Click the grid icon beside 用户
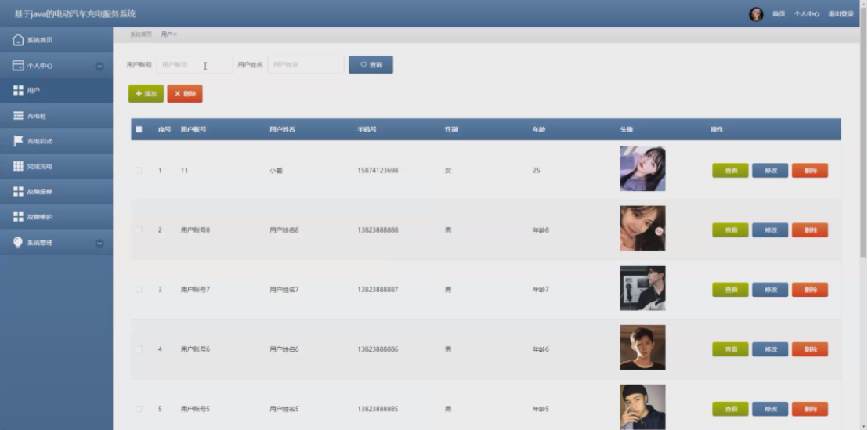This screenshot has width=868, height=430. click(18, 90)
